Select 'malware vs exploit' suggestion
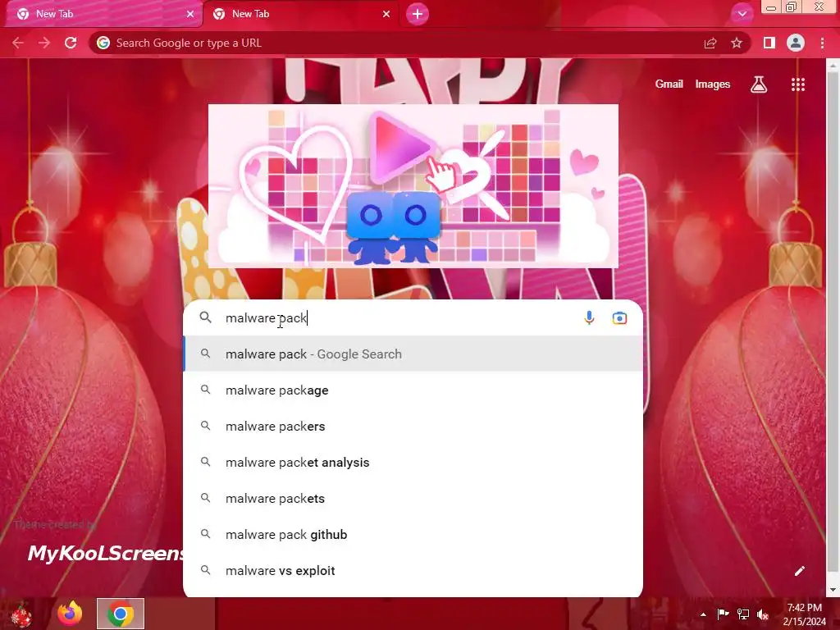Screen dimensions: 840x630 pos(413,571)
